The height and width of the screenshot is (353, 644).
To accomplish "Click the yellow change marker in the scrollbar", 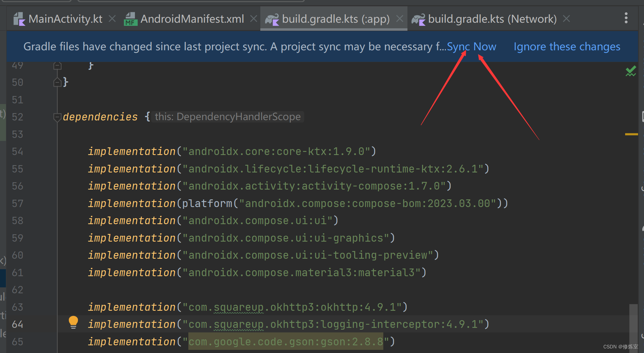I will 631,134.
